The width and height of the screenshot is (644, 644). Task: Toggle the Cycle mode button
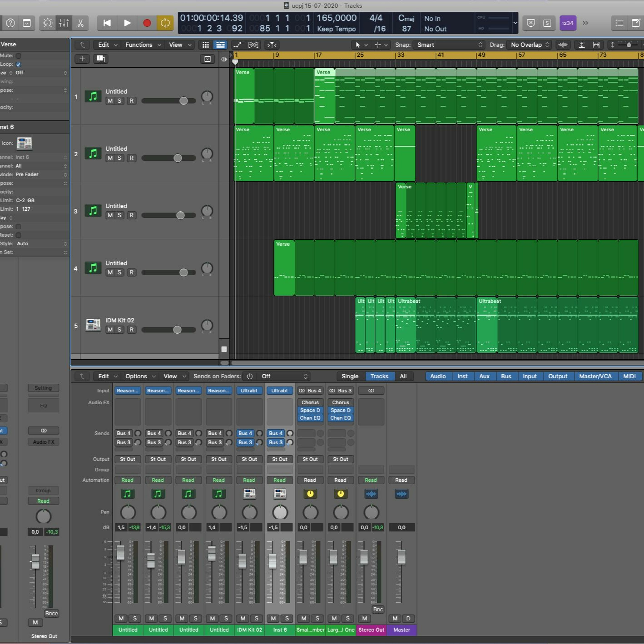[x=165, y=23]
